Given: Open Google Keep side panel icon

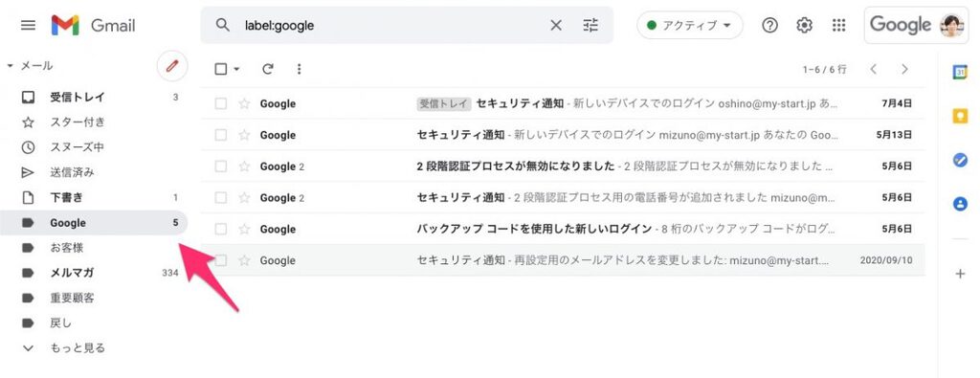Looking at the screenshot, I should click(960, 116).
